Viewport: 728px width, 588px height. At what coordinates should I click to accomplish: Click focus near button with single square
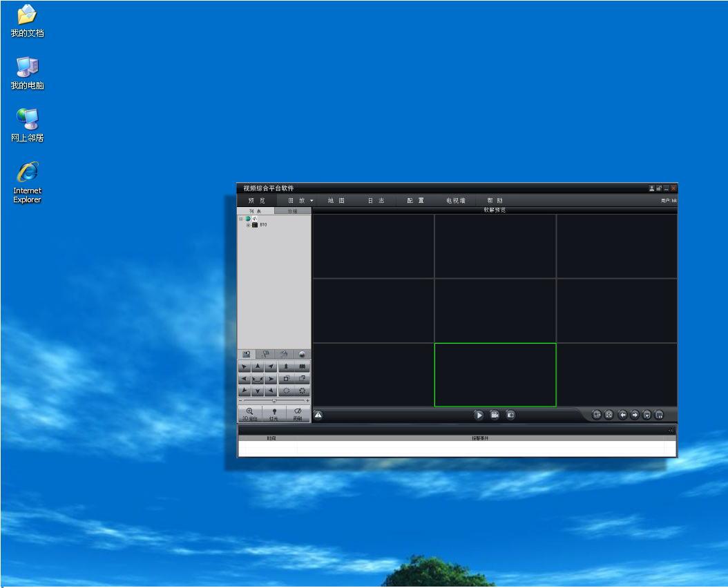286,379
